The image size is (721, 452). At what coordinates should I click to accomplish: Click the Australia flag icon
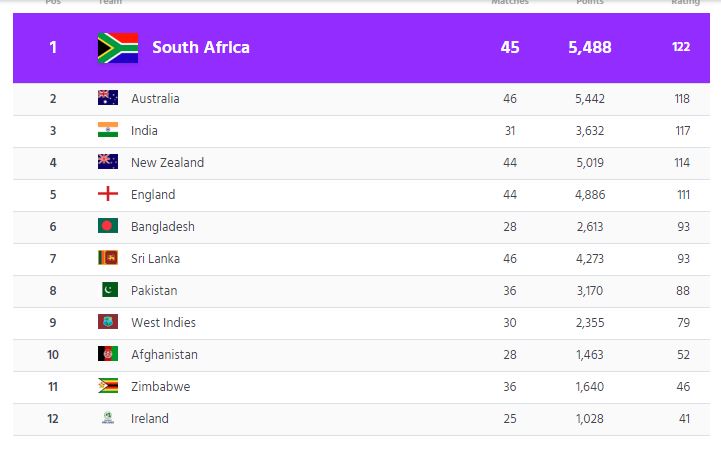[108, 98]
